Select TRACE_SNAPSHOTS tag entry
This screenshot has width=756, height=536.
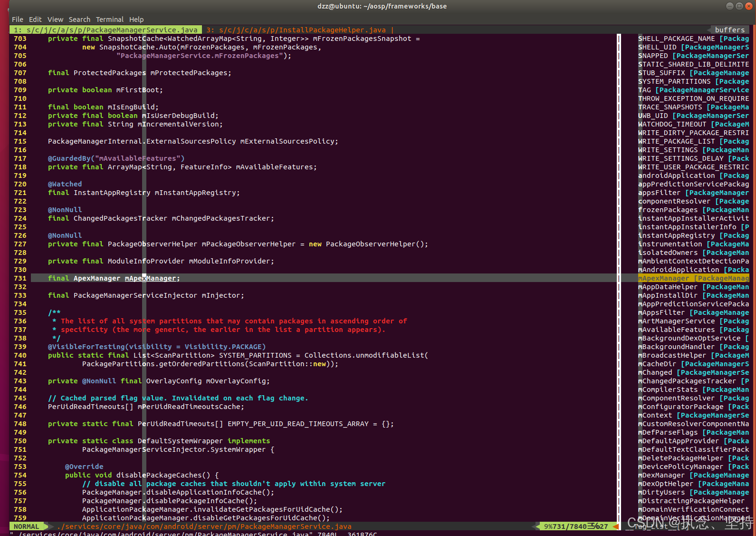[693, 107]
